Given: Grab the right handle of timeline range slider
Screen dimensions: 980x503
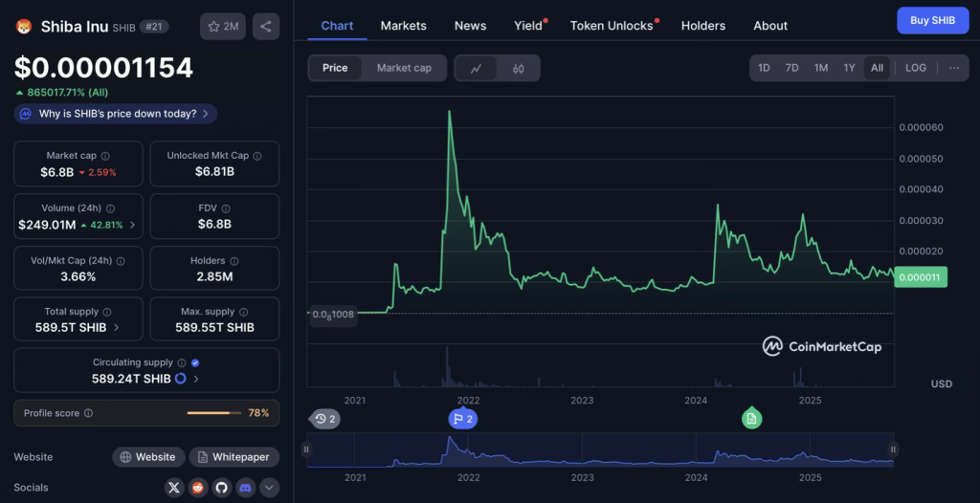Looking at the screenshot, I should click(893, 449).
